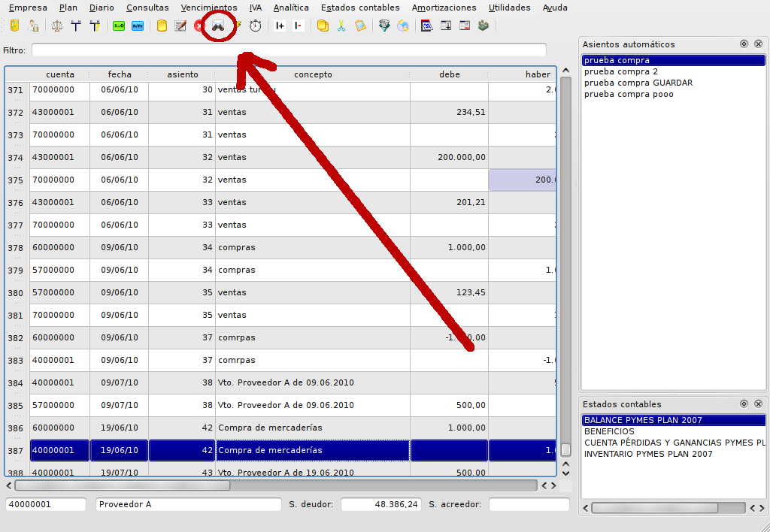Close the Asientos automáticos panel
Image resolution: width=770 pixels, height=532 pixels.
[758, 44]
